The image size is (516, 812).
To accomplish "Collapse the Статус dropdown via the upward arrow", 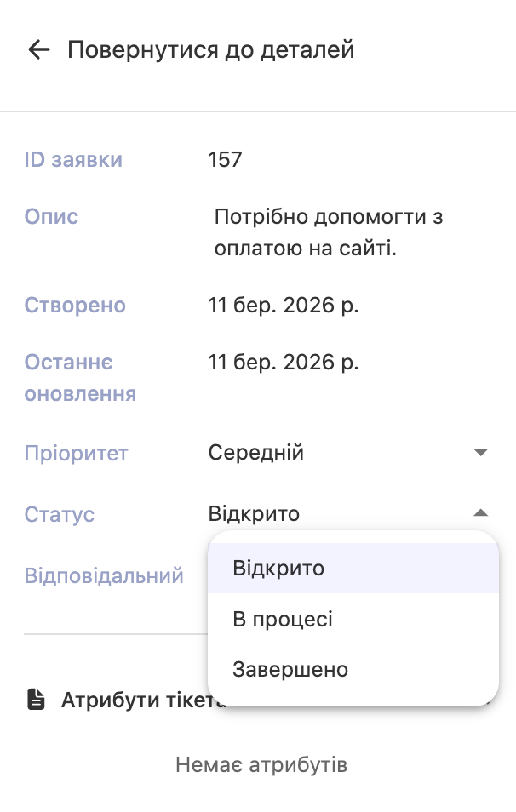I will click(481, 512).
